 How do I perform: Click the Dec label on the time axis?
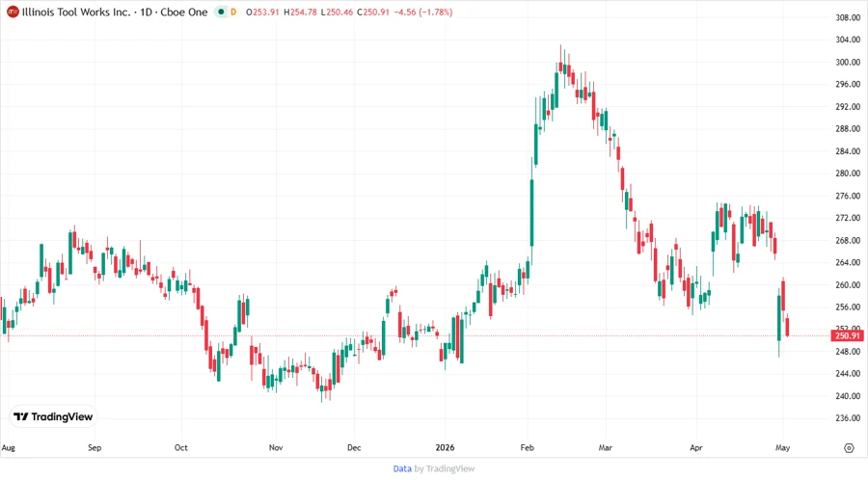point(354,448)
